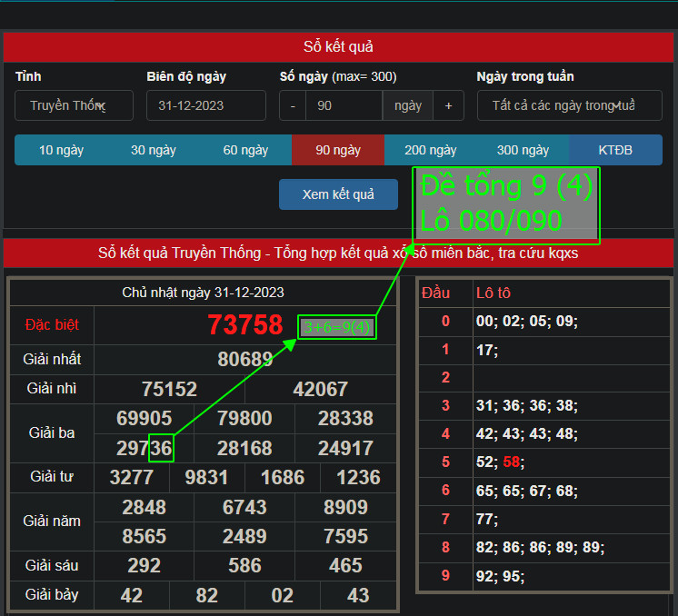Switch to the 200 ngày tab
Screen dimensions: 678x616
pyautogui.click(x=431, y=150)
